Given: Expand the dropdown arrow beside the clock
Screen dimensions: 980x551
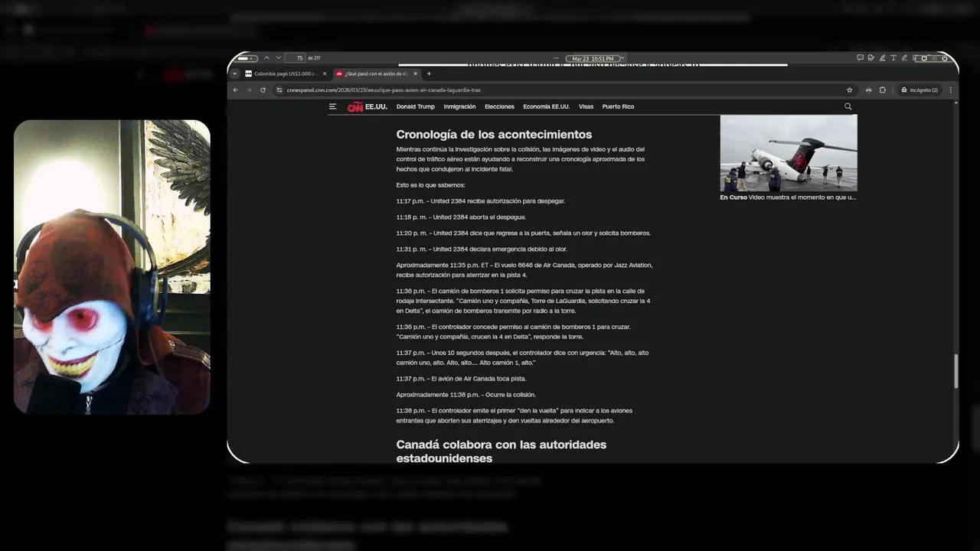Looking at the screenshot, I should tap(622, 58).
